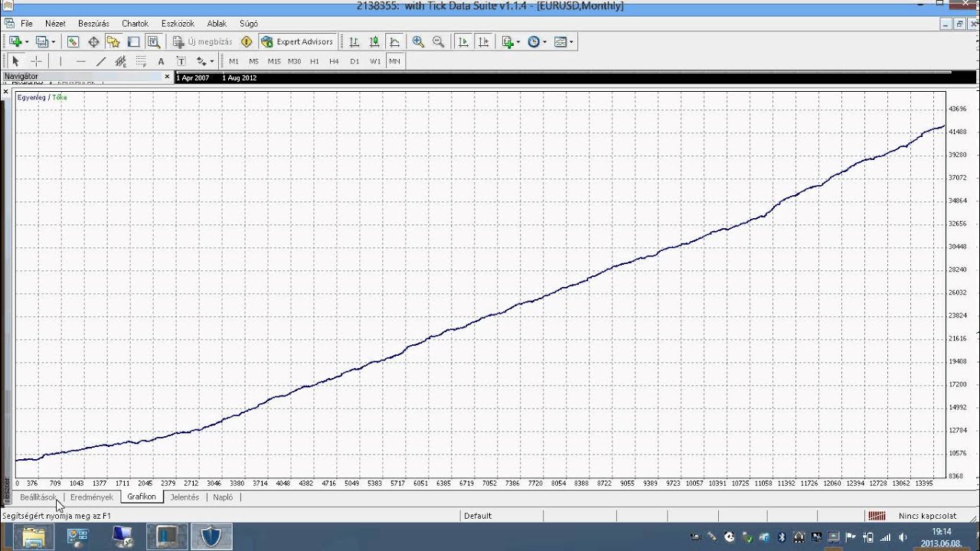Toggle the Terminal window icon
Screen dimensions: 980x551
coord(133,42)
